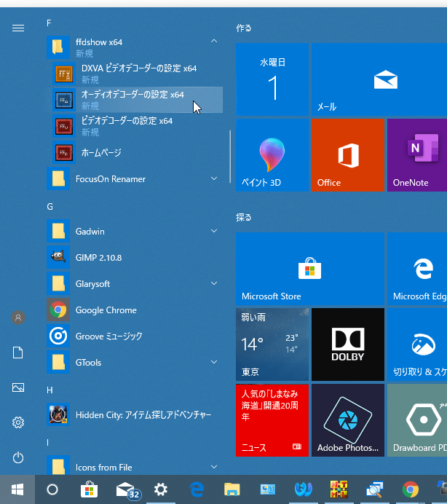
Task: Open Microsoft Store from taskbar
Action: [89, 489]
